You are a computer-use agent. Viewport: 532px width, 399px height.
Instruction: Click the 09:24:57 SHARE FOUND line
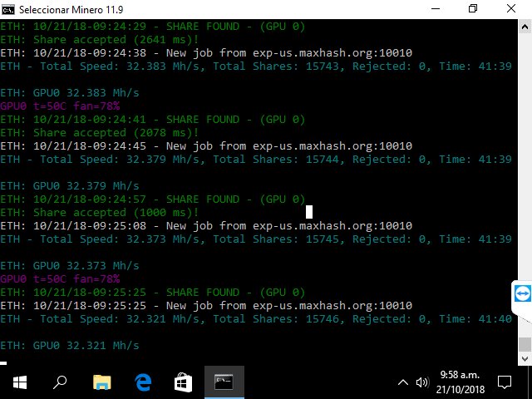point(153,199)
